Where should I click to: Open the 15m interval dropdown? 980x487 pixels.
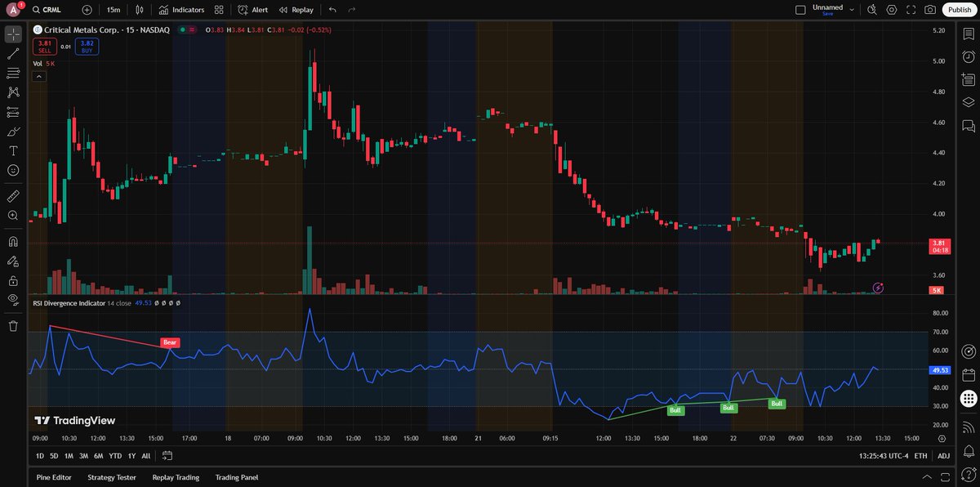pyautogui.click(x=114, y=10)
